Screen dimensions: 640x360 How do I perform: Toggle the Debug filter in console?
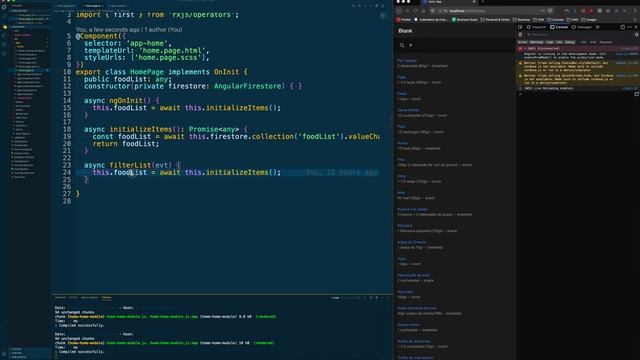click(570, 42)
